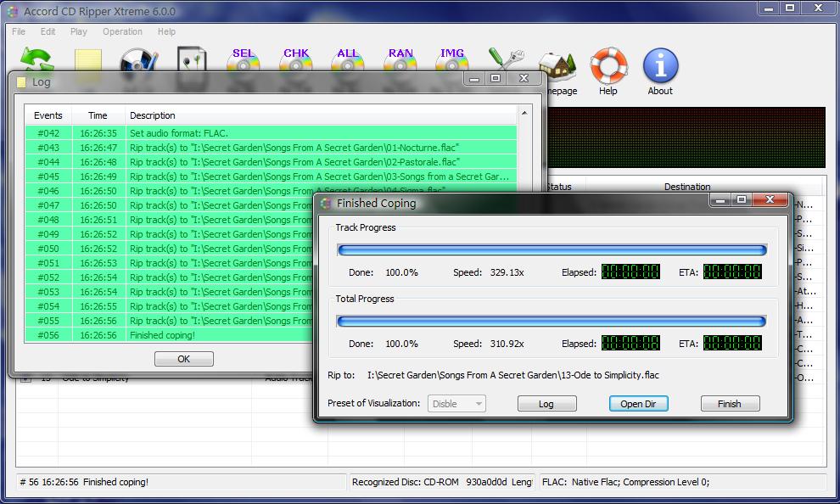Open the Play menu
The height and width of the screenshot is (504, 840).
pyautogui.click(x=78, y=31)
